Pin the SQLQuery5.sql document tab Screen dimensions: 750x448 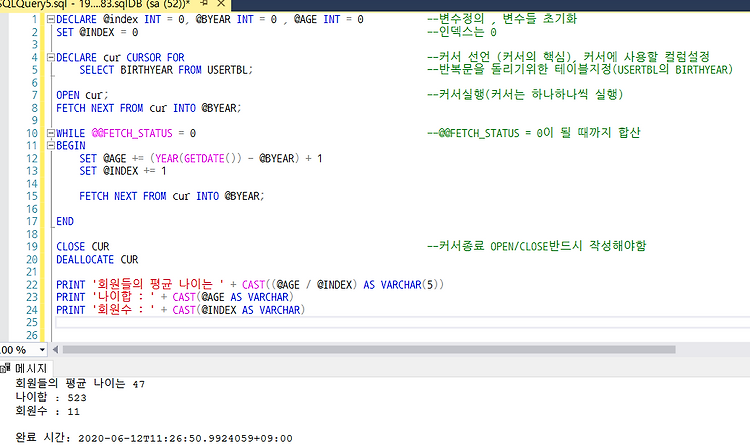coord(204,3)
